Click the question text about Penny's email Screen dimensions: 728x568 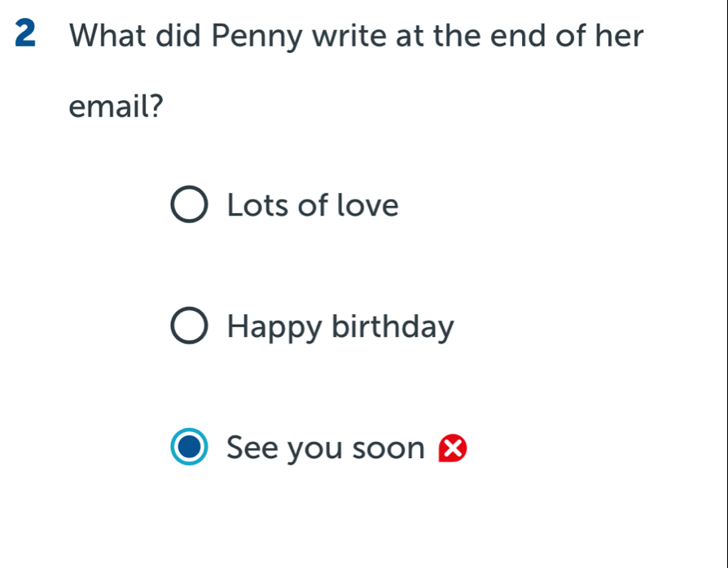(x=356, y=36)
